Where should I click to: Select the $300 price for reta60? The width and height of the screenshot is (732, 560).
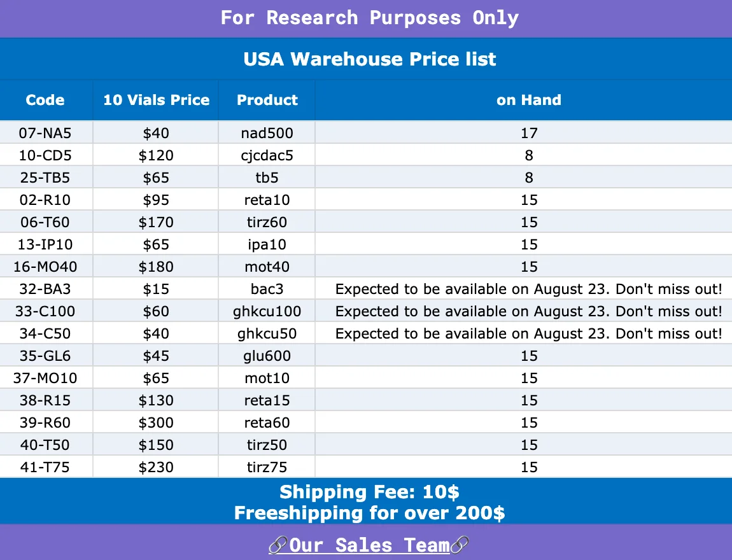[x=156, y=423]
